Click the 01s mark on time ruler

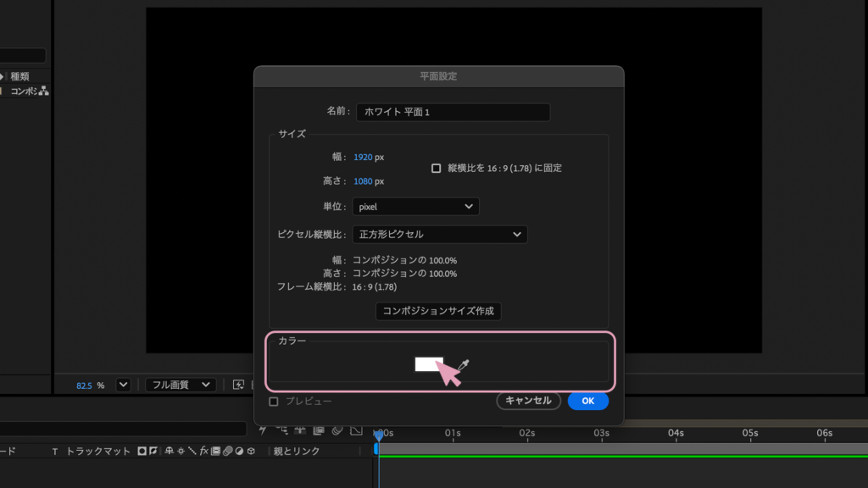coord(453,433)
